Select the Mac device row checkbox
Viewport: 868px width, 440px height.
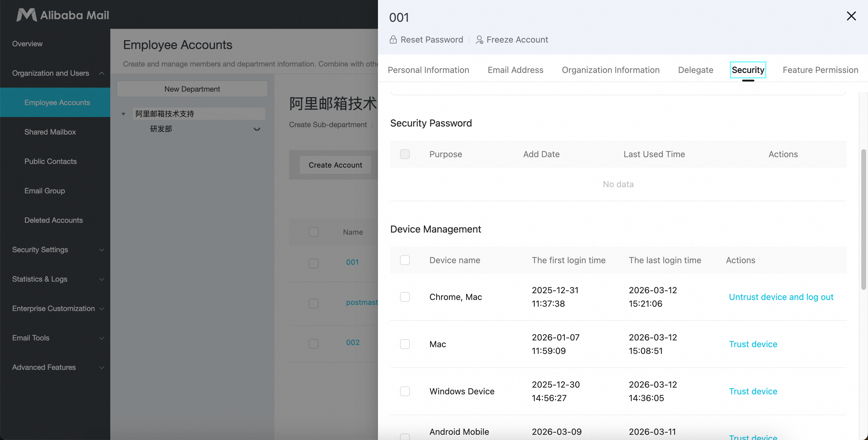pyautogui.click(x=405, y=344)
